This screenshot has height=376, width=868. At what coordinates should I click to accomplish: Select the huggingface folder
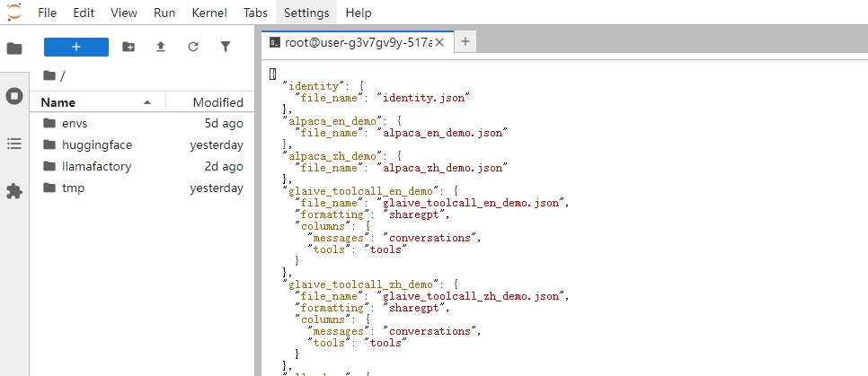click(97, 144)
